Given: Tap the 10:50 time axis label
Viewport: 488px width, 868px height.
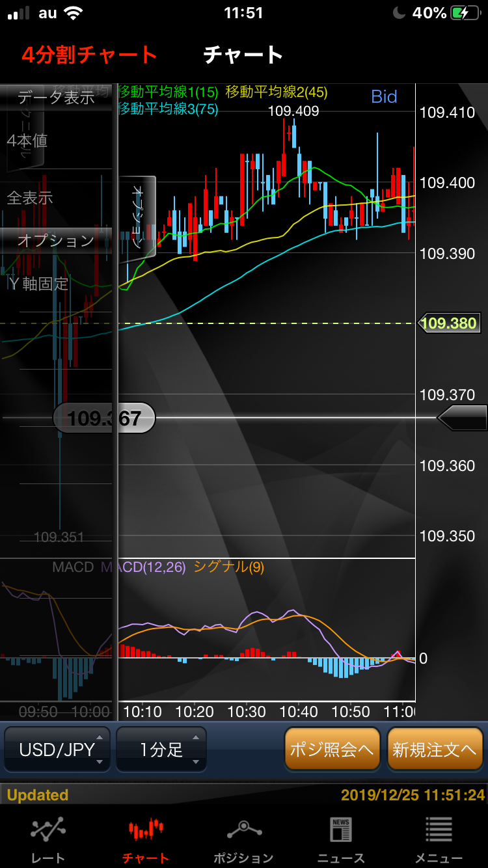Looking at the screenshot, I should click(x=351, y=712).
